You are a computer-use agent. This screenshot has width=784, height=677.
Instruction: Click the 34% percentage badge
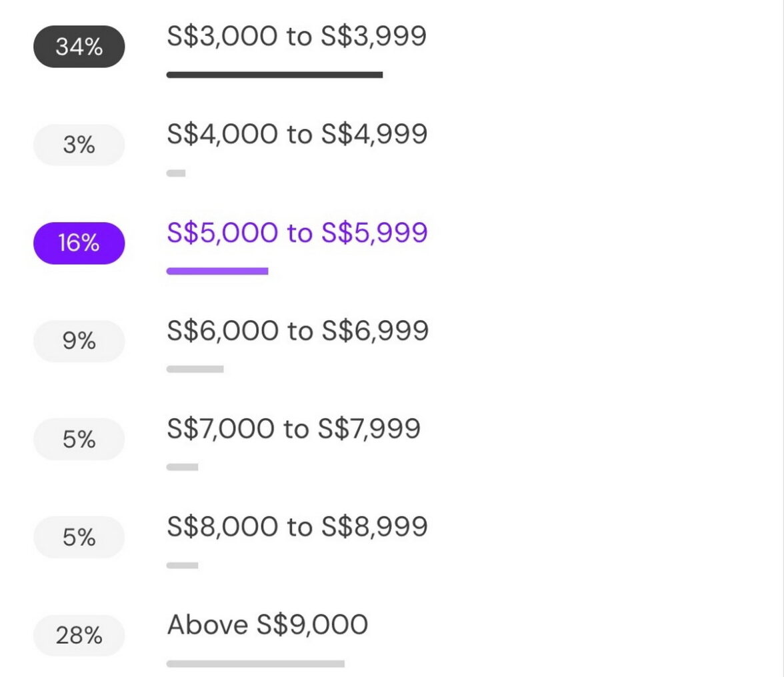[x=79, y=47]
